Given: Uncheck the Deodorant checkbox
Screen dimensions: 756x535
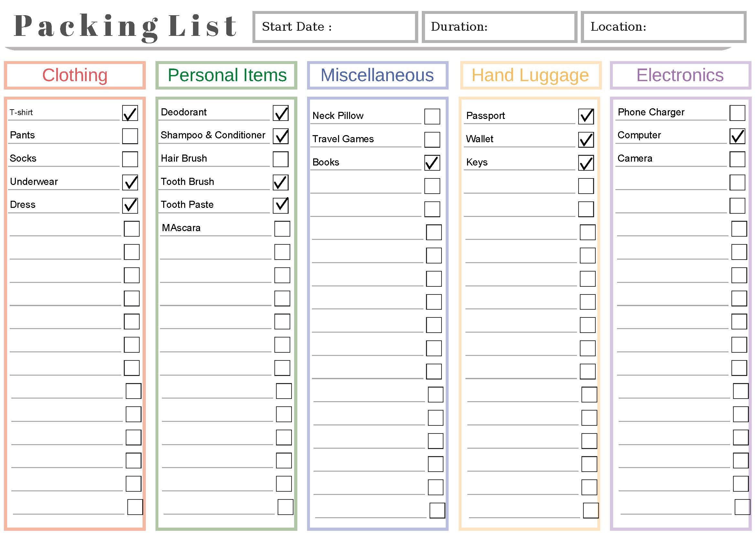Looking at the screenshot, I should [x=281, y=113].
